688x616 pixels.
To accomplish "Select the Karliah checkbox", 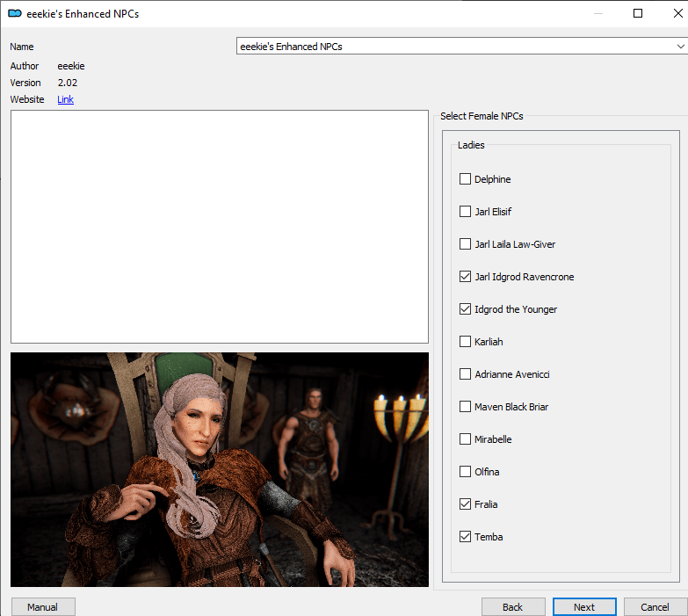I will [x=465, y=341].
